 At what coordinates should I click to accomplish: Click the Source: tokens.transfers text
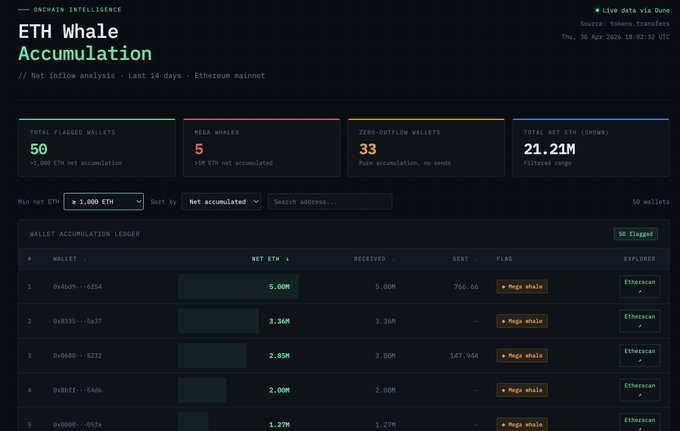pyautogui.click(x=624, y=23)
